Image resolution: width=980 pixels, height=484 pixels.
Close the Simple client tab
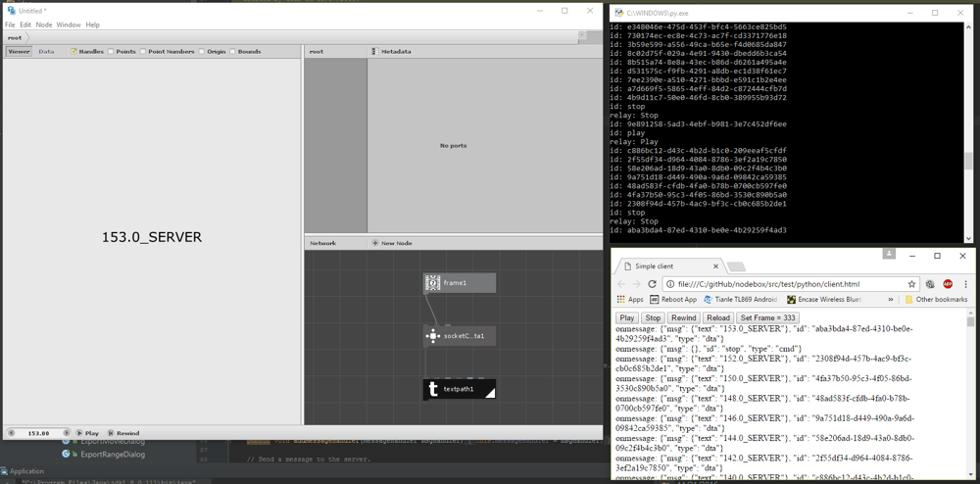(715, 266)
